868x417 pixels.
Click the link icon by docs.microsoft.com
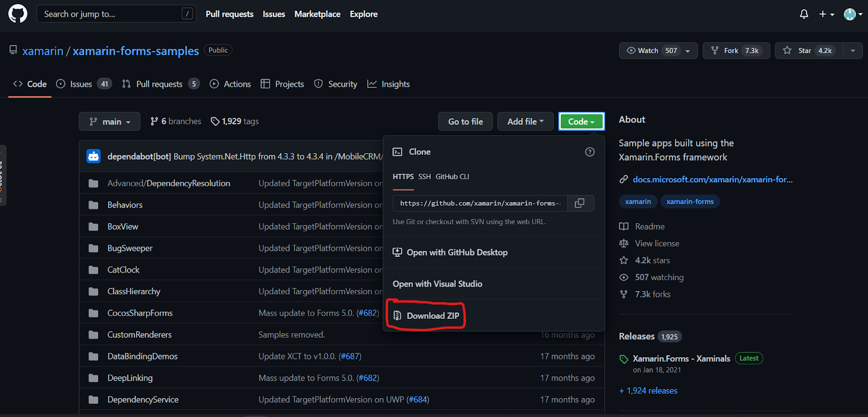[x=624, y=180]
